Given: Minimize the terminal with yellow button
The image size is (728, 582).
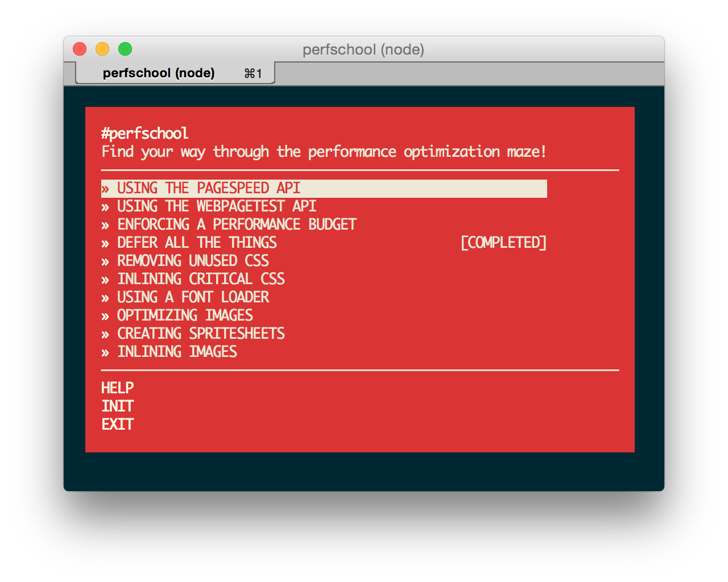Looking at the screenshot, I should point(102,49).
